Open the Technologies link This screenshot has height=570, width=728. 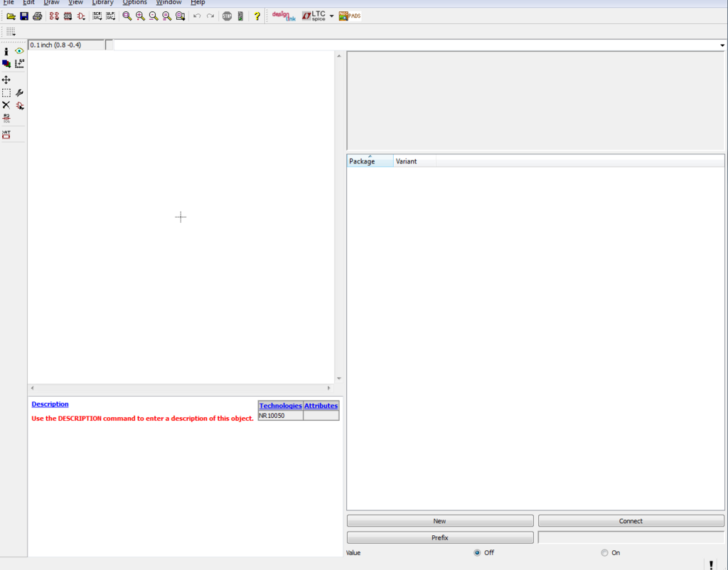click(280, 406)
